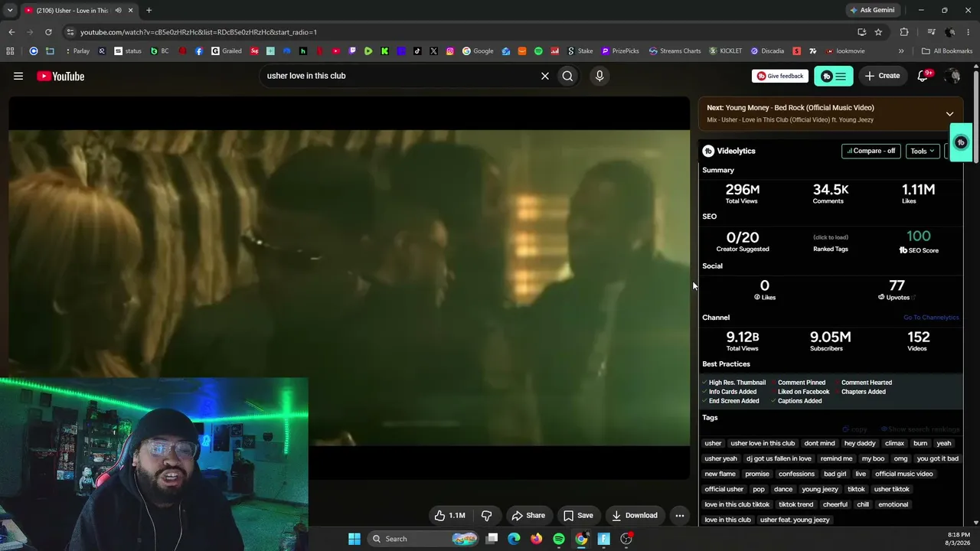
Task: Open Firefox from the taskbar
Action: tap(537, 539)
